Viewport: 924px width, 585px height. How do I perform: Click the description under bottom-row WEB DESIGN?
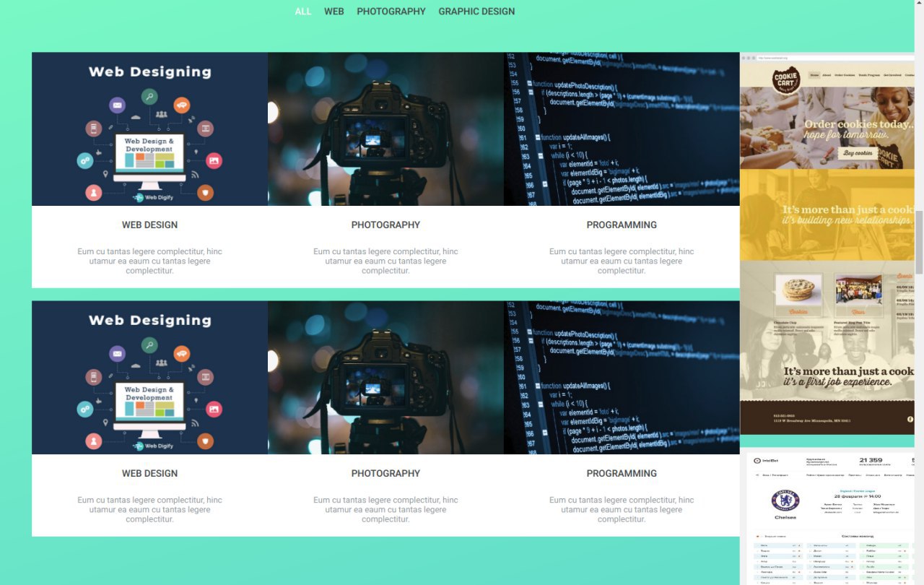click(149, 509)
